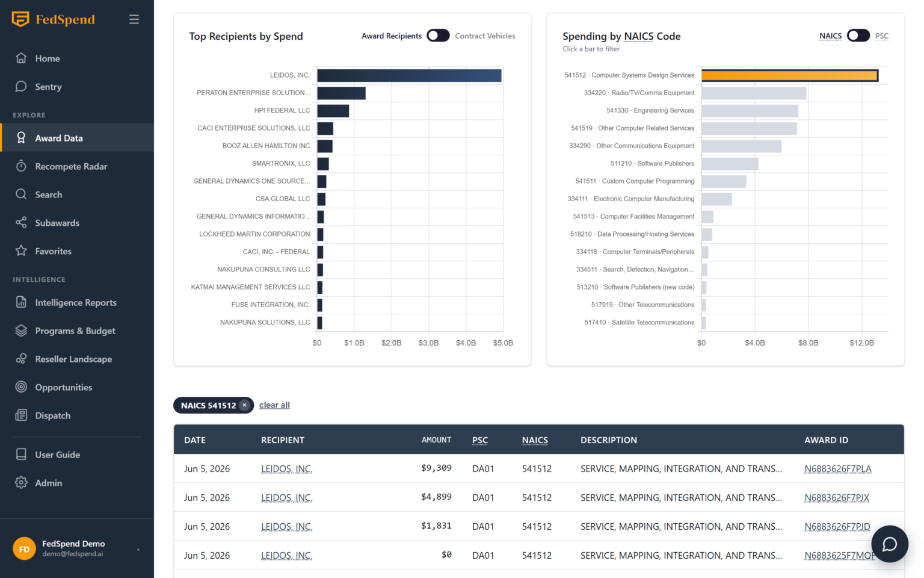Click the FedSpend shield logo icon

[20, 19]
